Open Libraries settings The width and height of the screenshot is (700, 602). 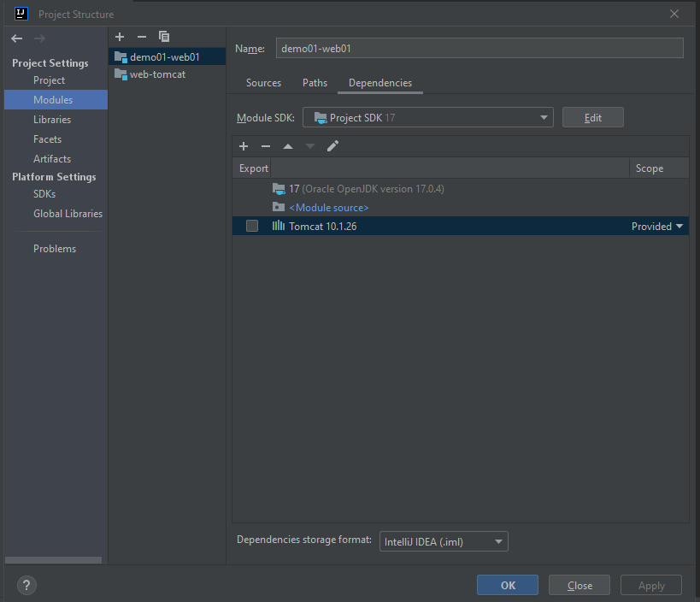(52, 119)
